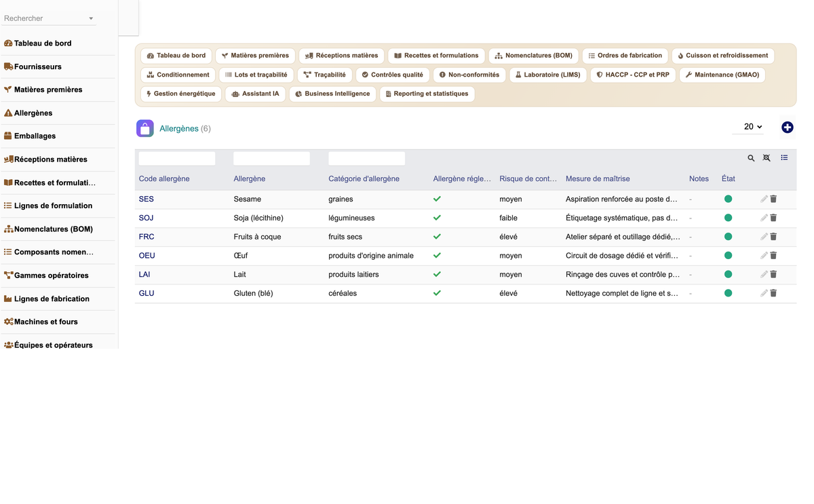Delete the SOJ Soja row trash icon
This screenshot has height=504, width=814.
773,218
